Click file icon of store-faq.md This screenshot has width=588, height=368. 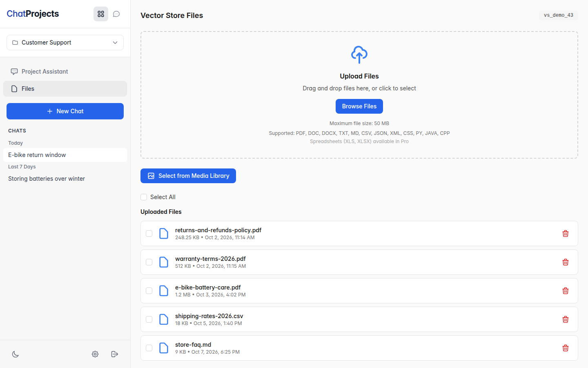click(164, 348)
